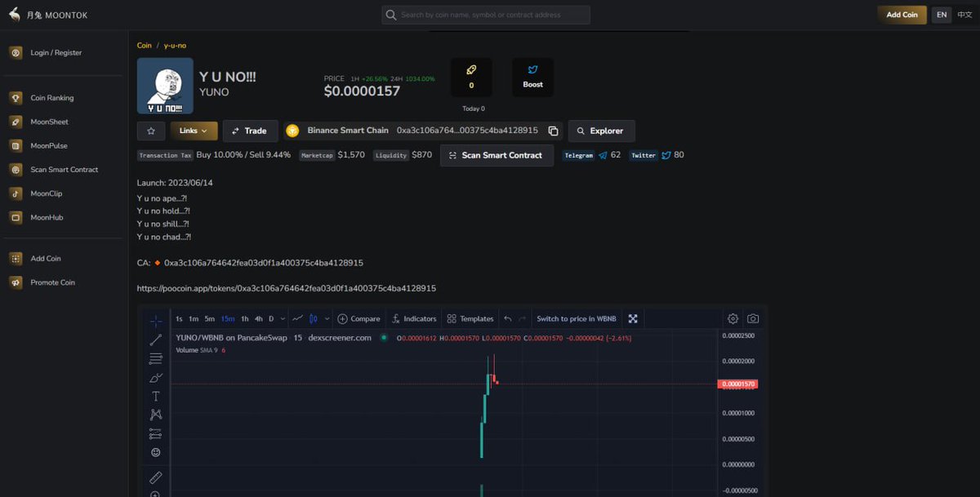Viewport: 980px width, 497px height.
Task: Select the Fibonacci retracement tool
Action: (155, 359)
